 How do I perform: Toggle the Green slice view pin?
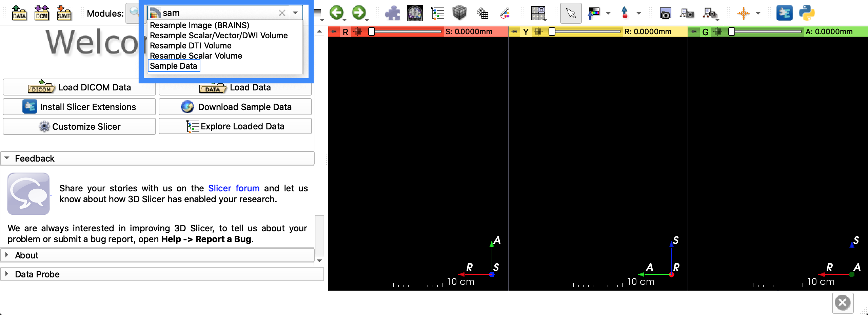tap(694, 31)
